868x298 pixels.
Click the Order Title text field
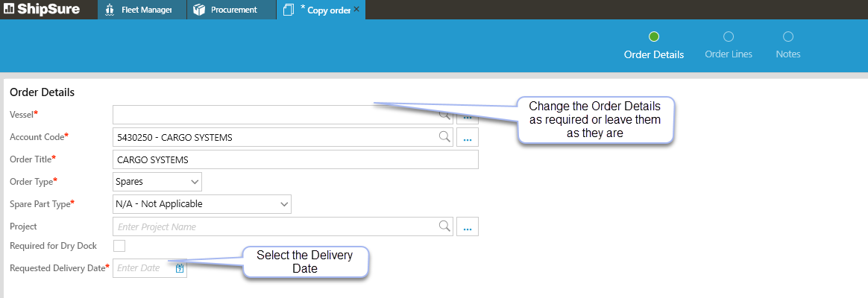(x=295, y=159)
